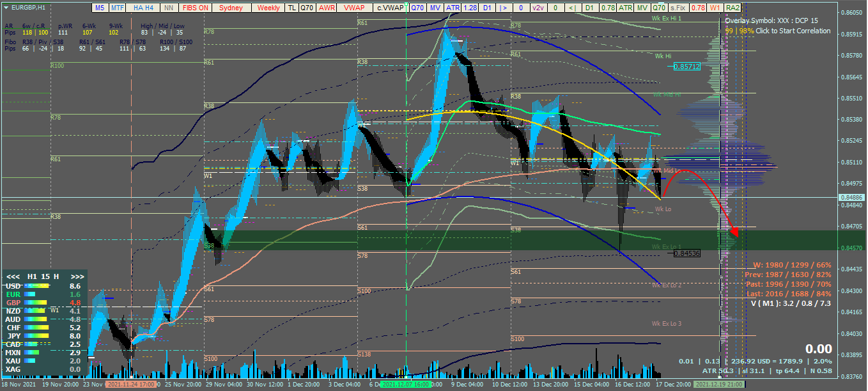Image resolution: width=868 pixels, height=391 pixels.
Task: Click the green 0 button after v2v
Action: coord(555,8)
